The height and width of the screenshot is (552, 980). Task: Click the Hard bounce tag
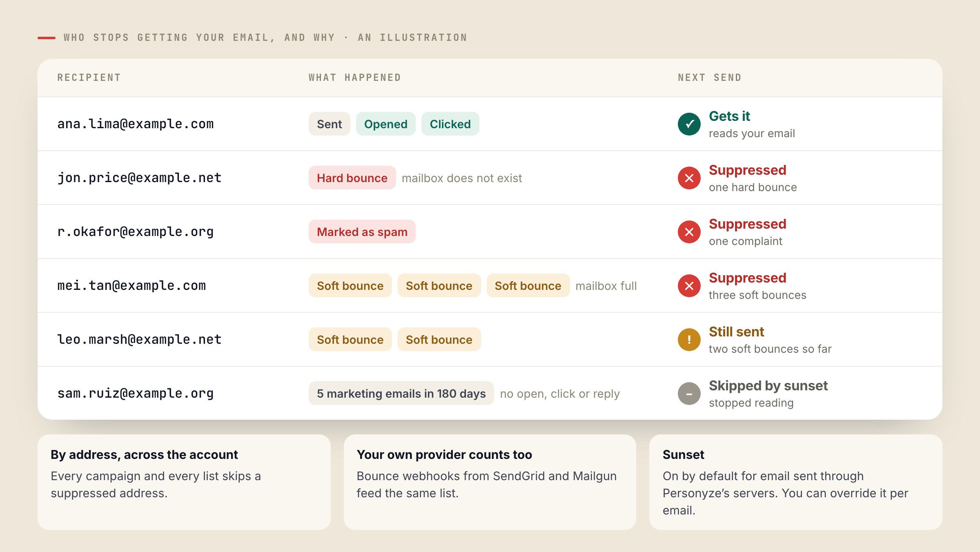[x=352, y=178]
